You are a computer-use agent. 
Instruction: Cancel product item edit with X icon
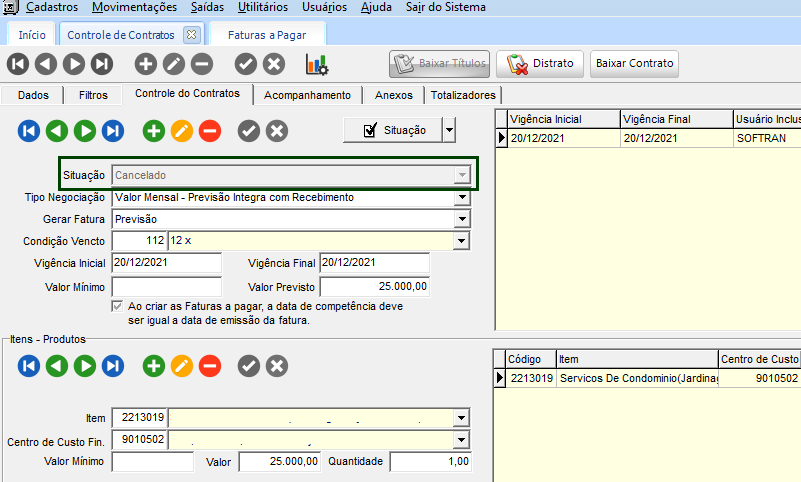(277, 366)
